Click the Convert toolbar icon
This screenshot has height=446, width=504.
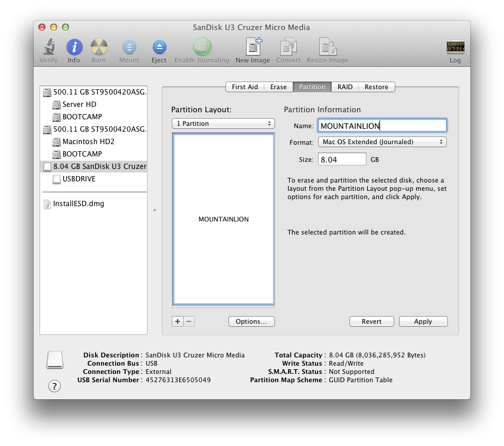pos(289,47)
